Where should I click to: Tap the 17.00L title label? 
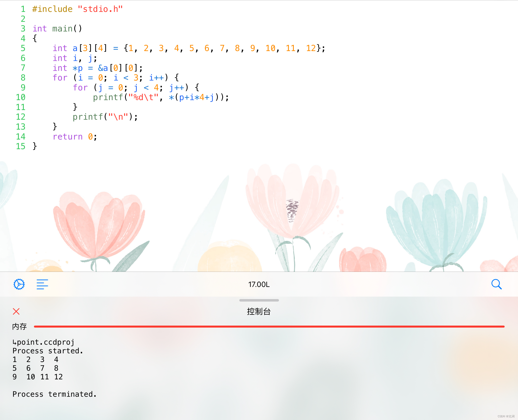[259, 284]
